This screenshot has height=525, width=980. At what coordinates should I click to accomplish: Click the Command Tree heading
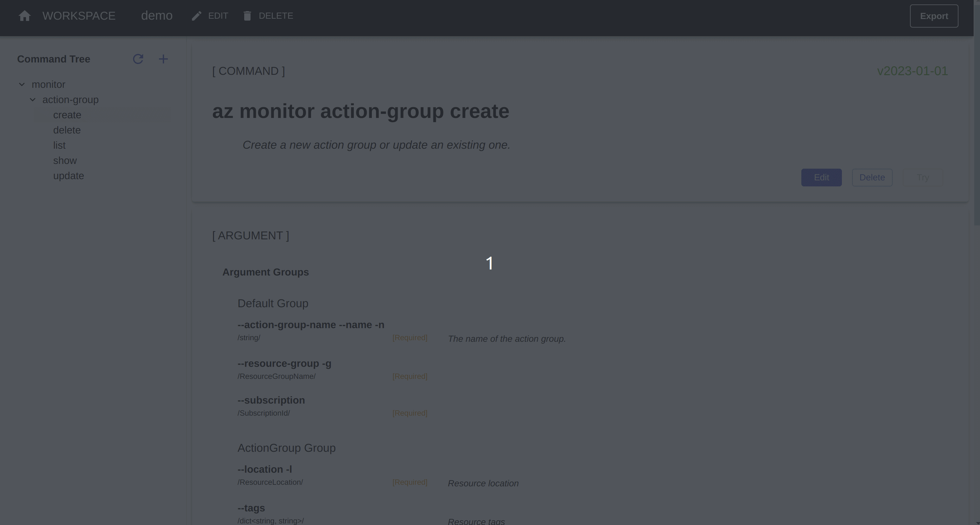pyautogui.click(x=54, y=59)
